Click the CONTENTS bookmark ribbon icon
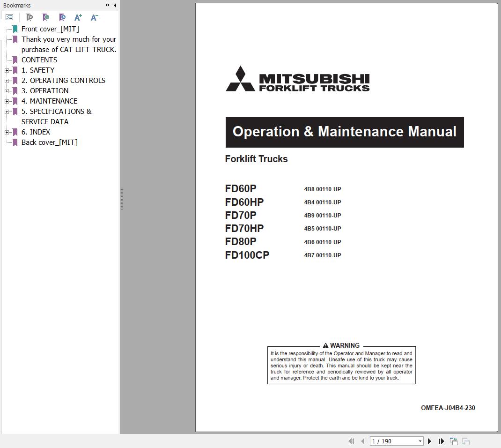Viewport: 501px width, 448px height. click(x=15, y=60)
